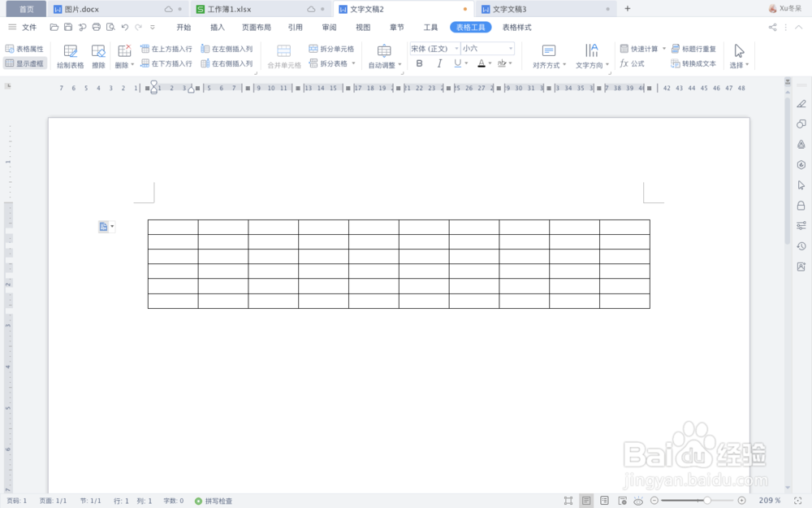This screenshot has width=812, height=508.
Task: Toggle bold formatting on selected text
Action: [419, 63]
